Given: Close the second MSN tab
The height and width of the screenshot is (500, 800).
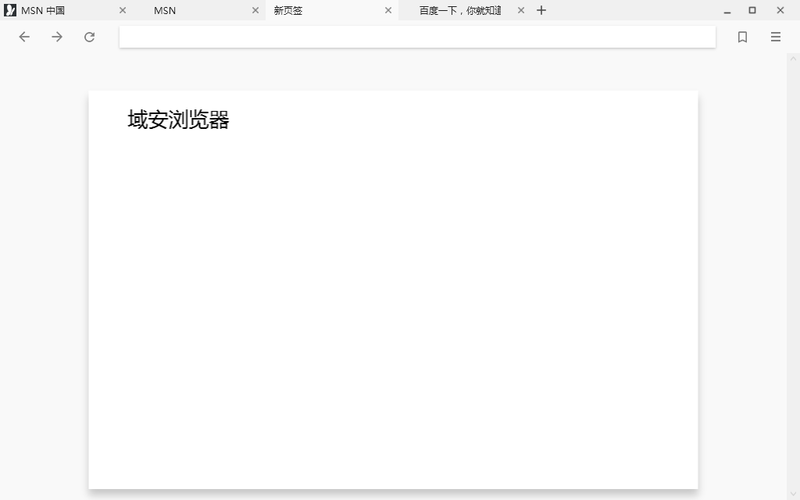Looking at the screenshot, I should point(256,10).
